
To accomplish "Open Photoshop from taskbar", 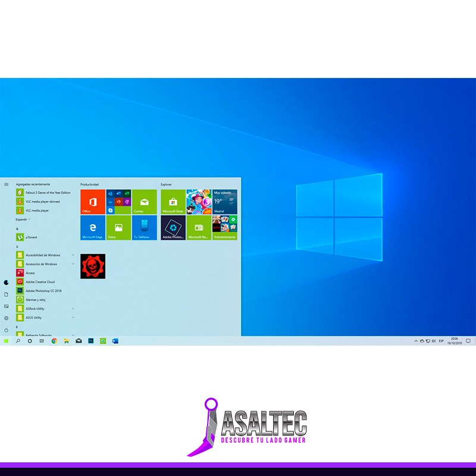I will click(91, 341).
